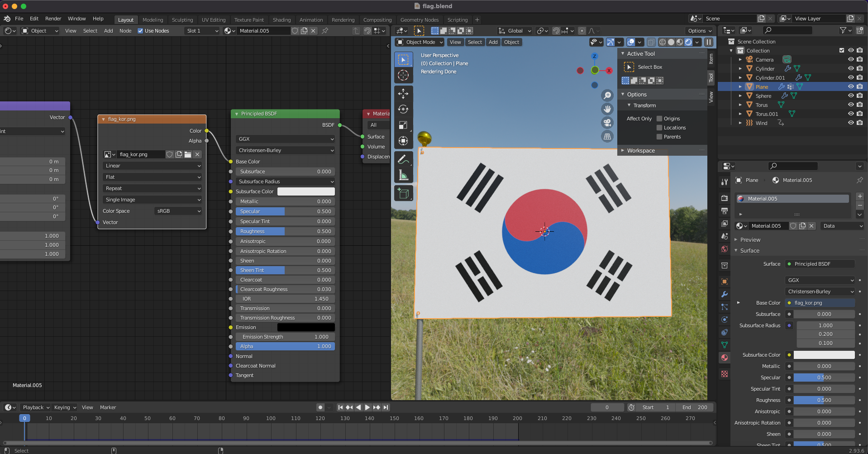Open the File menu
This screenshot has width=868, height=454.
coord(19,19)
